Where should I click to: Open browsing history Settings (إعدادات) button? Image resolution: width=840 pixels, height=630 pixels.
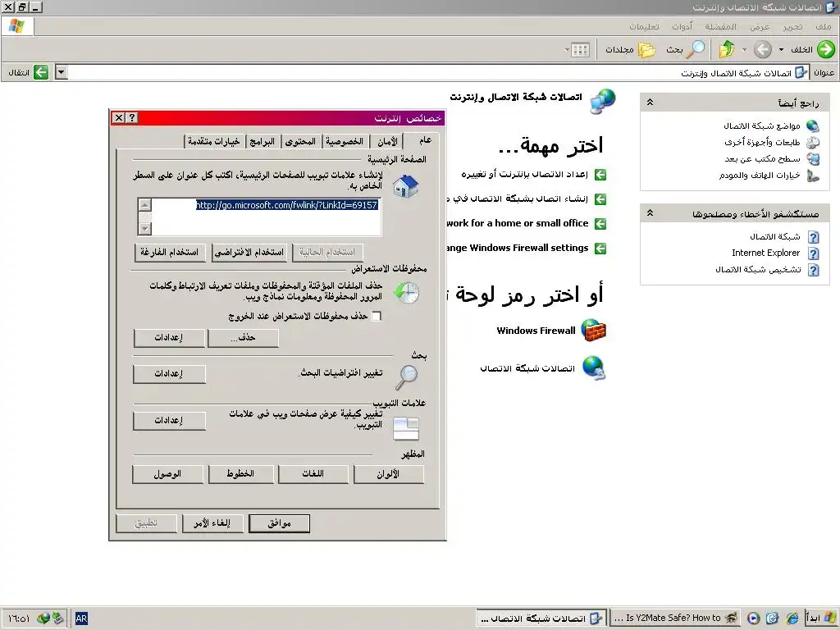pyautogui.click(x=169, y=337)
